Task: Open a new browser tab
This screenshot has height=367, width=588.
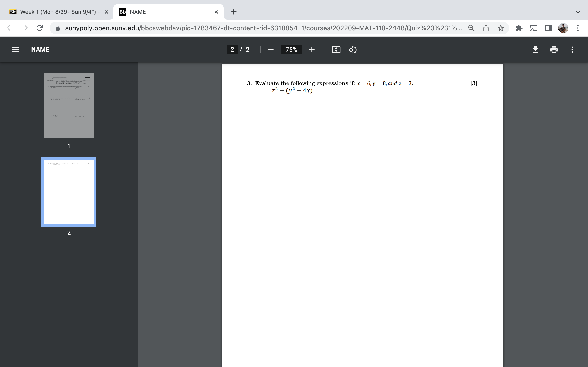Action: [234, 12]
